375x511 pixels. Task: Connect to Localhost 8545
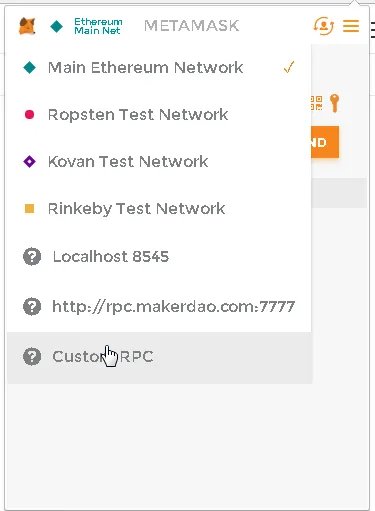click(x=159, y=257)
